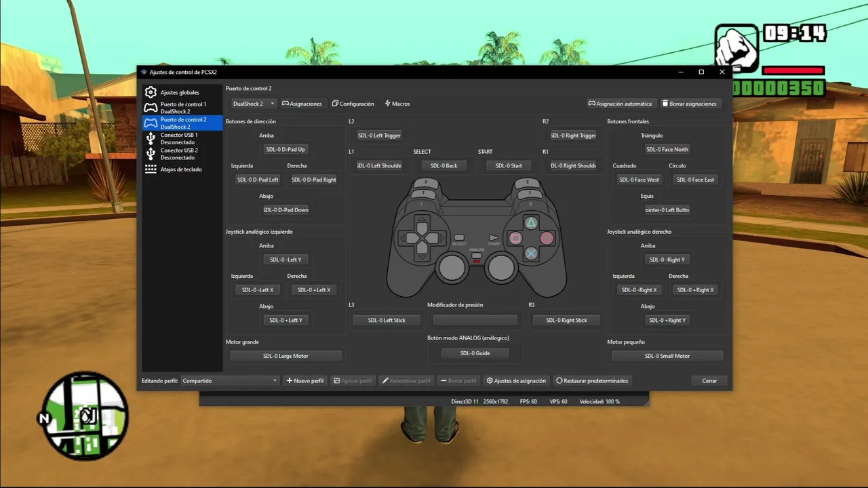Click the SDL-0 Right Stick R3 binding
The image size is (868, 488).
click(x=567, y=320)
